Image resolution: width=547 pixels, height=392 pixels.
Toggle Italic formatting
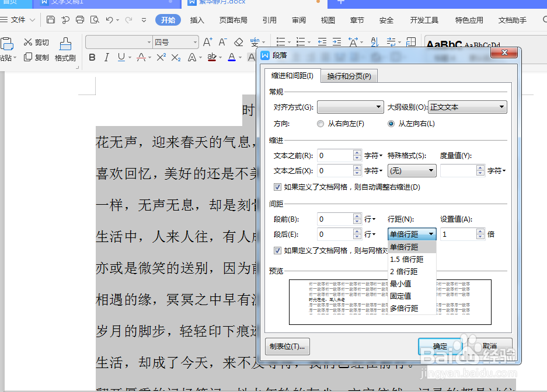click(x=107, y=57)
